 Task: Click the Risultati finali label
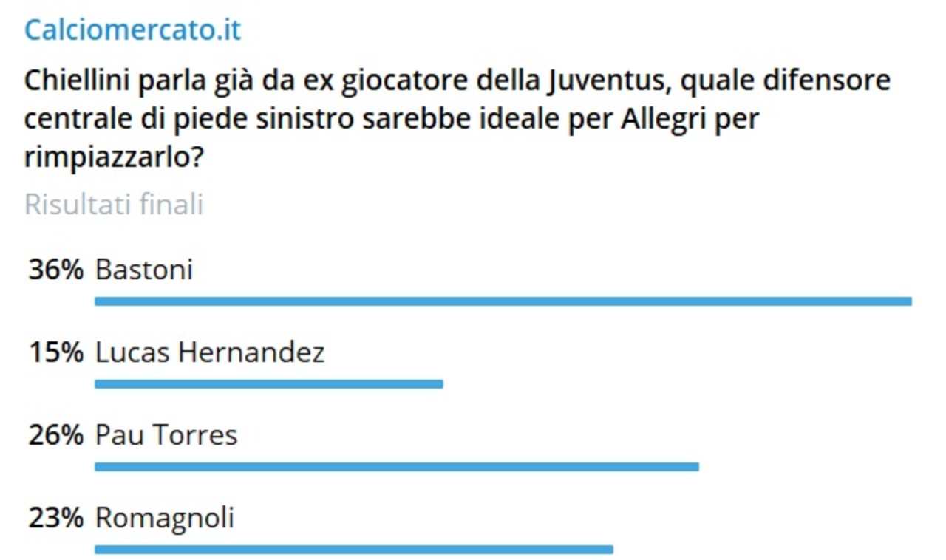114,204
